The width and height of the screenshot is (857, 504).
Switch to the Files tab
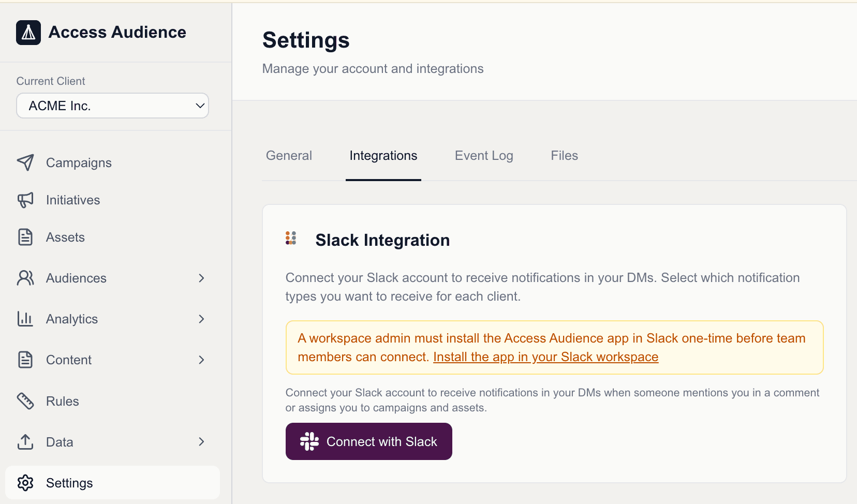click(564, 155)
